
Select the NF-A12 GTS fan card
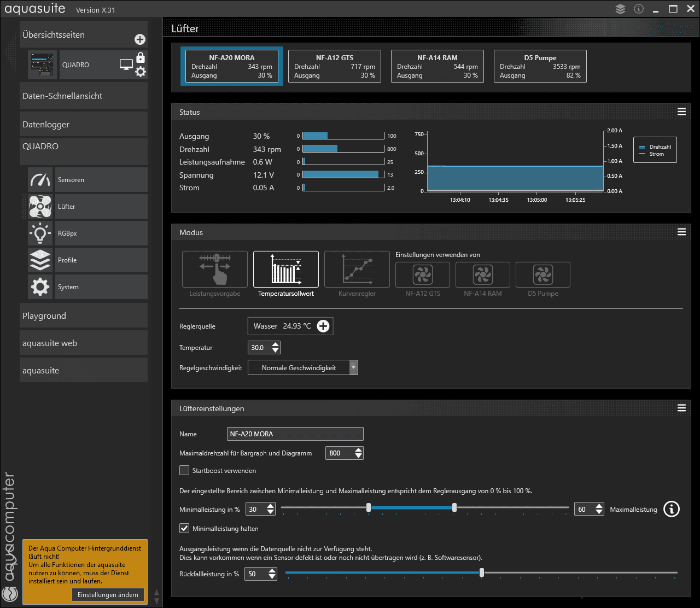pos(335,66)
